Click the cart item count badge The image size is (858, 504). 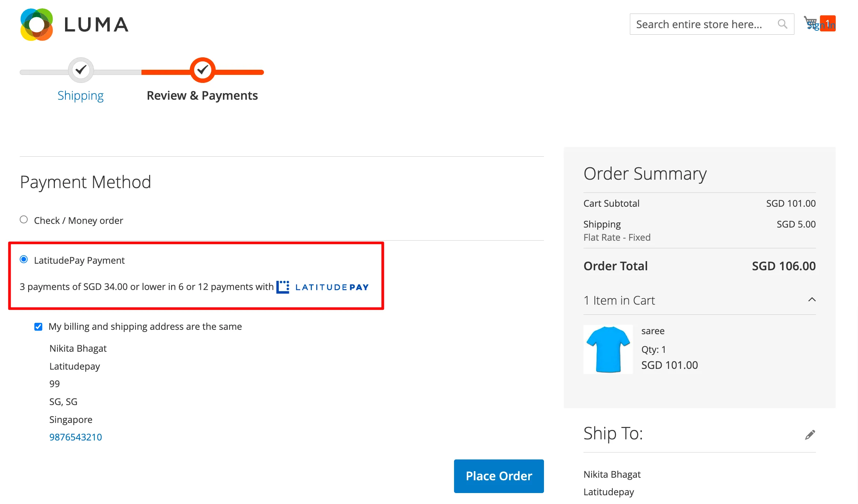click(x=828, y=23)
